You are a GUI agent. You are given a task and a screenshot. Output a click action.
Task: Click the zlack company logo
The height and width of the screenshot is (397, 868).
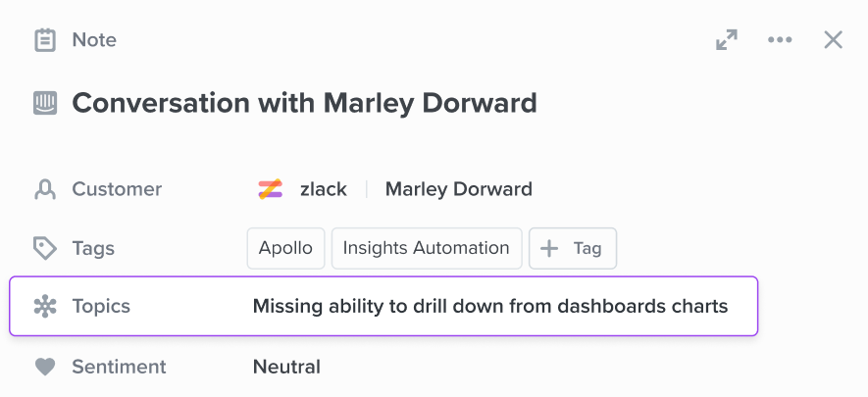(x=270, y=189)
